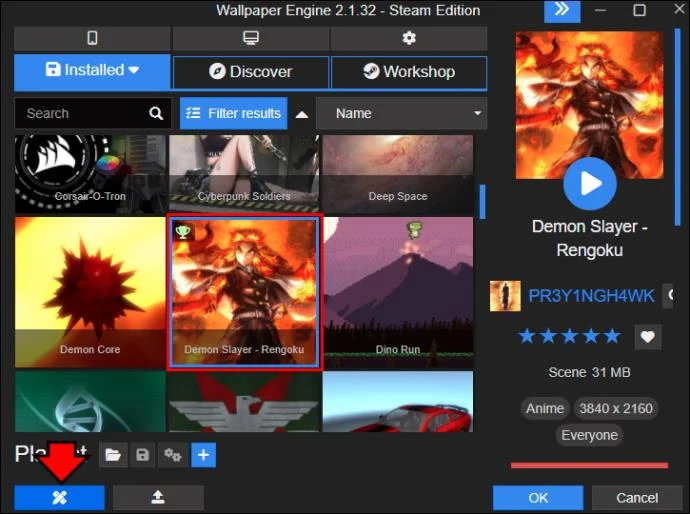Open playlist settings gears icon
Screen dimensions: 690x514
172,455
